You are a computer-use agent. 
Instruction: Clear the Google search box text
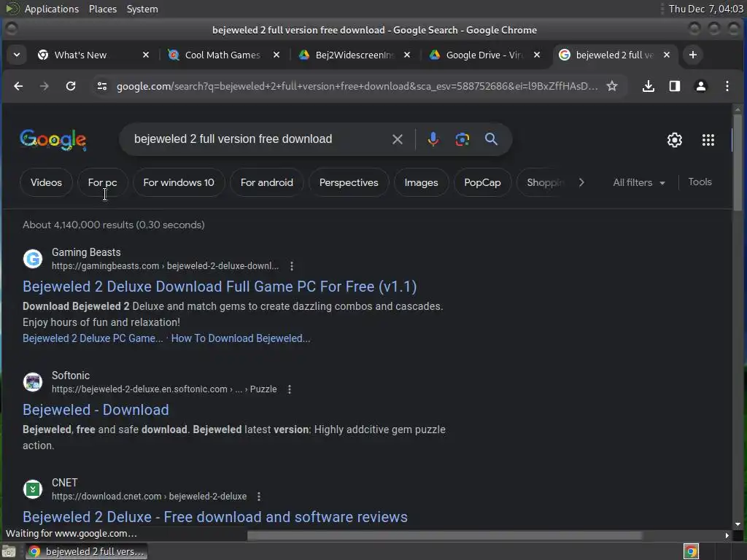click(x=398, y=139)
